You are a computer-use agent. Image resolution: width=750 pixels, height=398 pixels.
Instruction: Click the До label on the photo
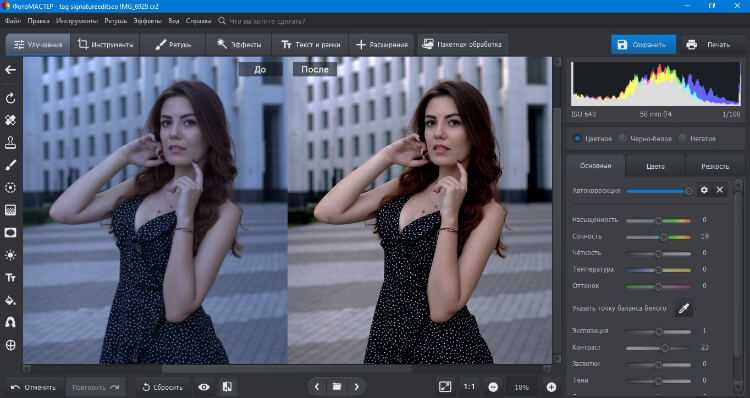click(260, 69)
